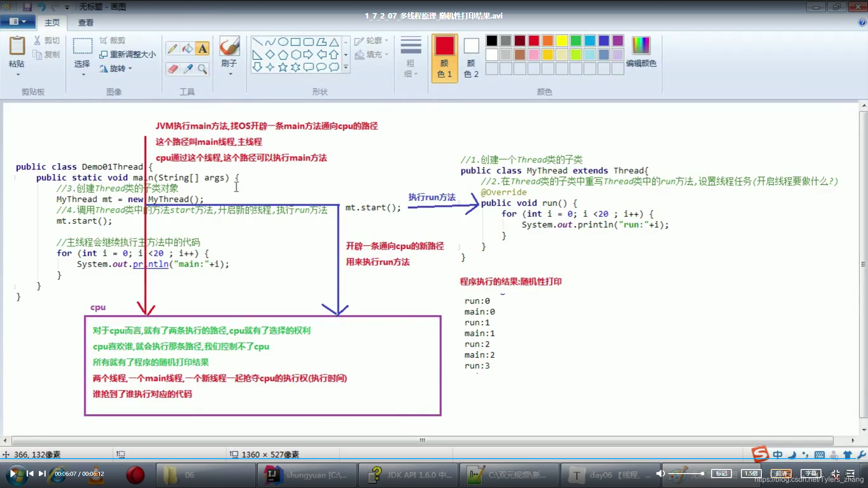Activate Color 2 (颜色2) selector
The image size is (868, 488).
[x=471, y=58]
